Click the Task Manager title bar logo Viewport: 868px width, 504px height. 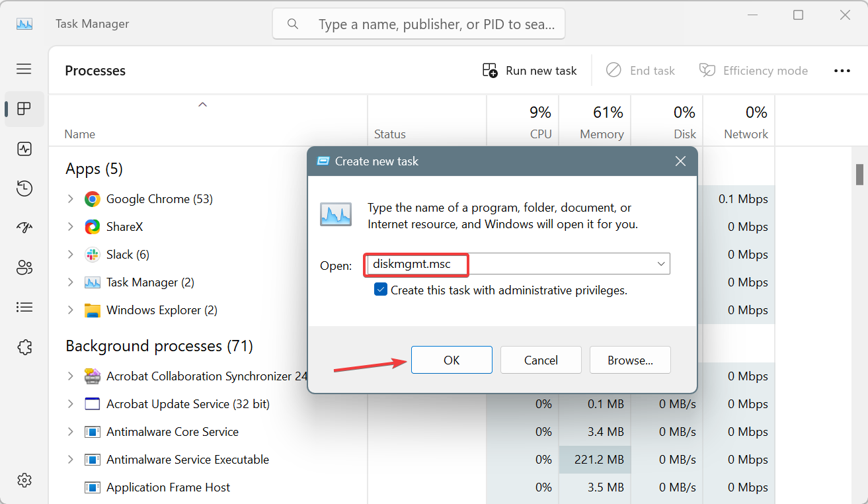[24, 24]
